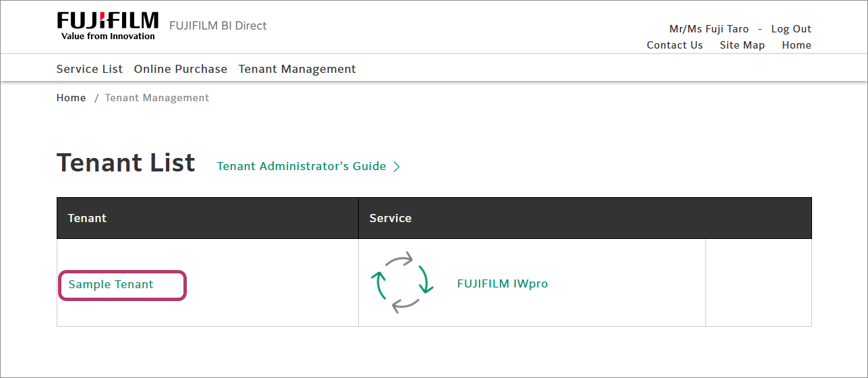Click the Tenant column header
This screenshot has height=378, width=868.
[87, 218]
